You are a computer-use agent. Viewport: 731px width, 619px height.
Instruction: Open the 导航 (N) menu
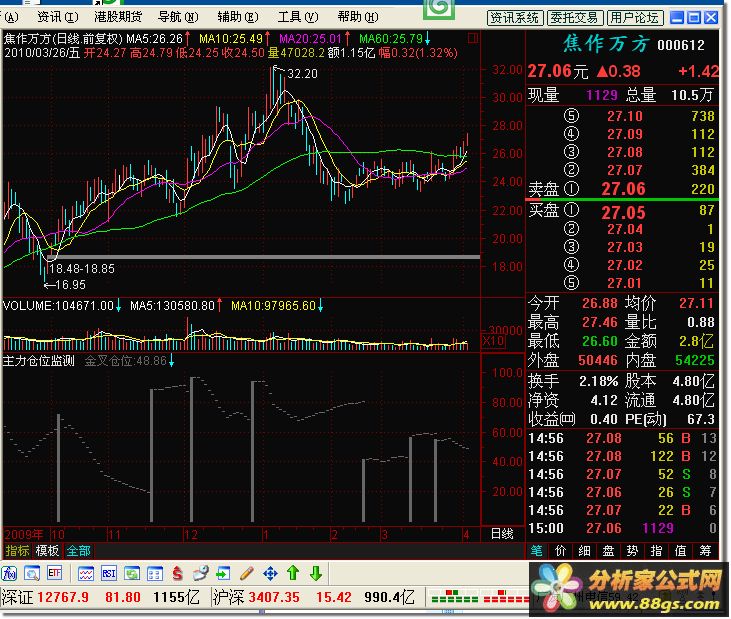click(x=178, y=17)
